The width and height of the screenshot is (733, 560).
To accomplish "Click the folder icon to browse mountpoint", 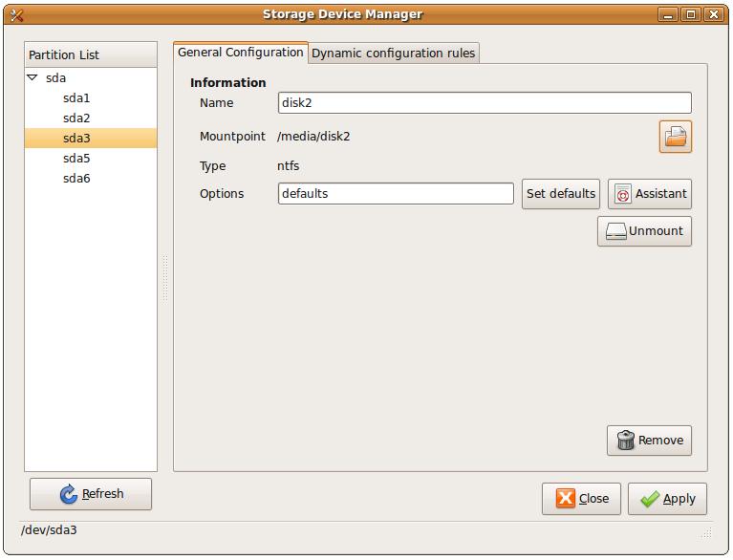I will coord(675,137).
